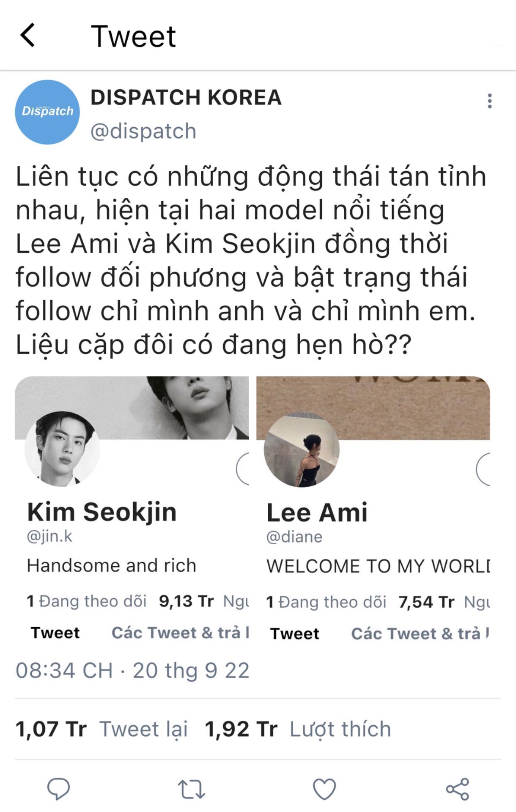516x812 pixels.
Task: Open Kim Seokjin's black-and-white header banner
Action: tap(132, 408)
